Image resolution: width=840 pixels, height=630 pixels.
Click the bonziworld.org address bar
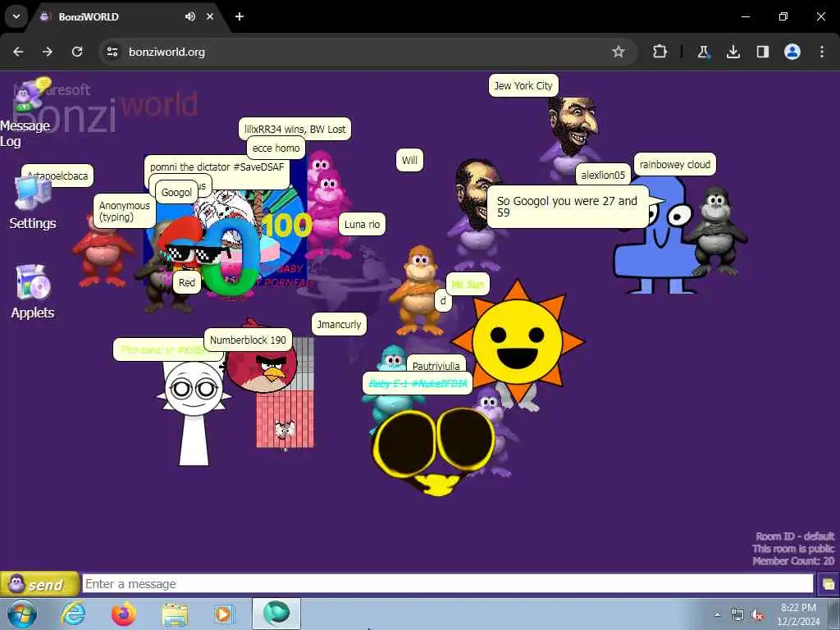(x=367, y=52)
